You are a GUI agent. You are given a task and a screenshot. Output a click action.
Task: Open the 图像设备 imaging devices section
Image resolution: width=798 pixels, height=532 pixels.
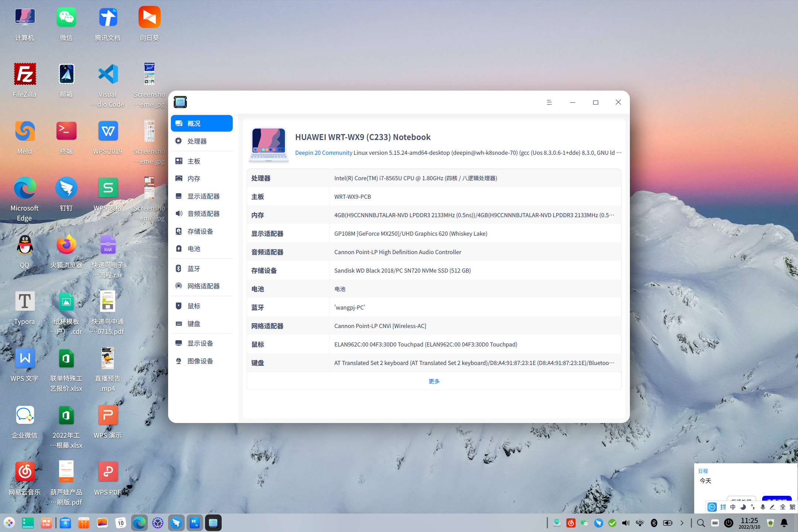click(201, 361)
